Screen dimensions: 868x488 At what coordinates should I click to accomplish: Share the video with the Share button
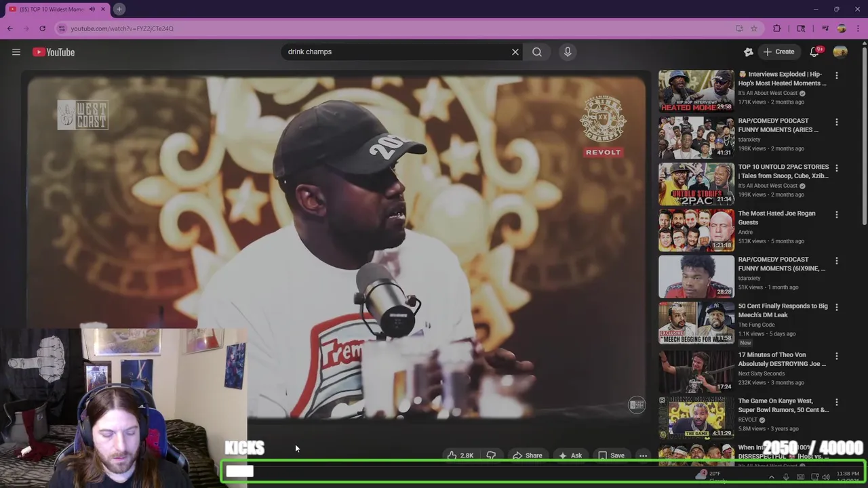coord(527,455)
